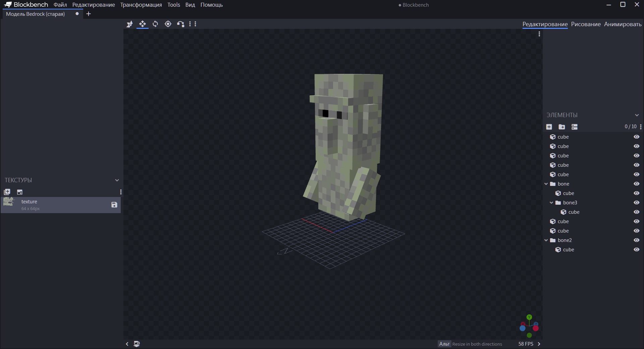
Task: Select the Move tool in toolbar
Action: pos(143,24)
